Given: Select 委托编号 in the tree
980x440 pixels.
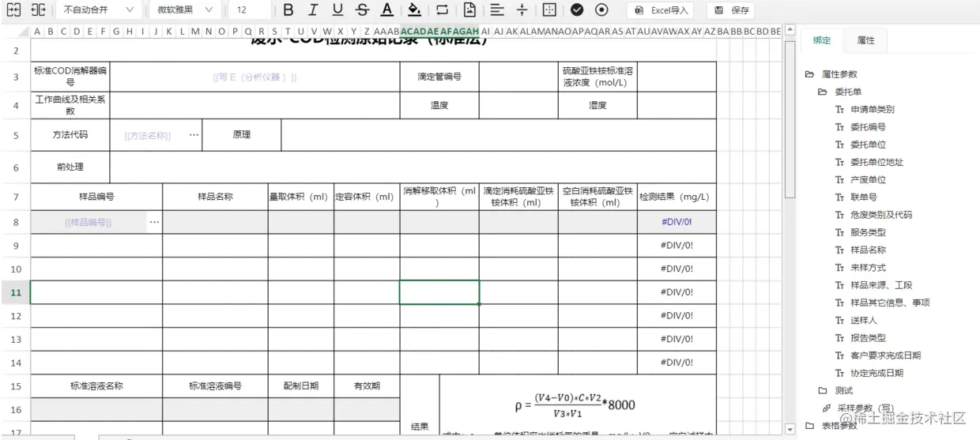Looking at the screenshot, I should pos(868,126).
